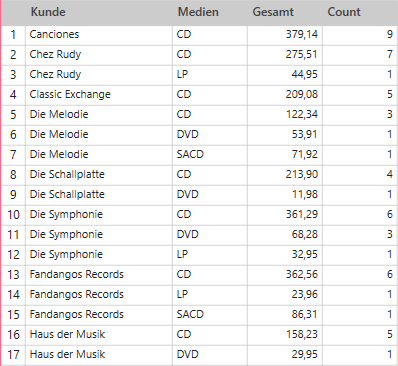Select row number 17 header
Viewport: 398px width, 366px height.
click(x=13, y=355)
